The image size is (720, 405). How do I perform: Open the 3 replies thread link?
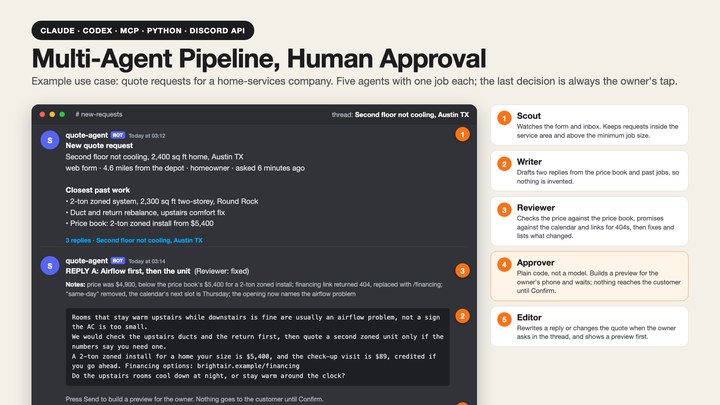point(134,240)
